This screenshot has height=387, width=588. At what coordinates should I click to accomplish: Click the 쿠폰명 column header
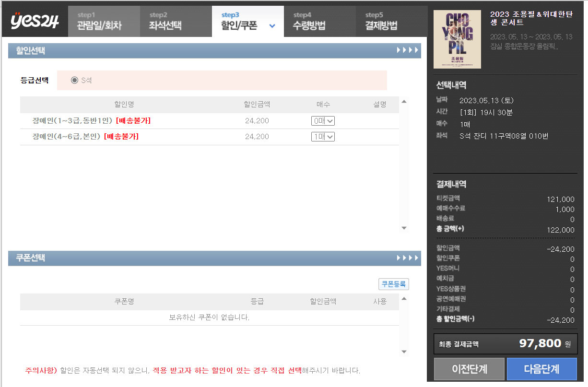pyautogui.click(x=124, y=302)
